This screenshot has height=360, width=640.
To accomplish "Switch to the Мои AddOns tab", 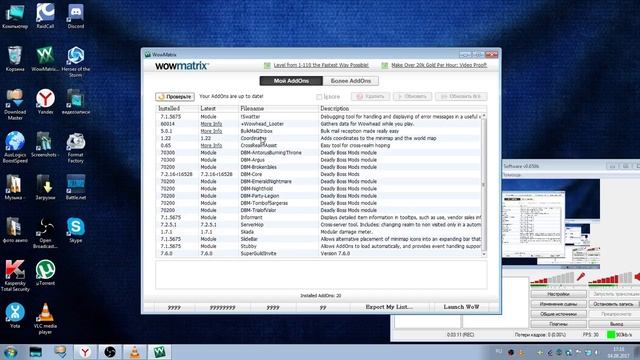I will [x=291, y=81].
